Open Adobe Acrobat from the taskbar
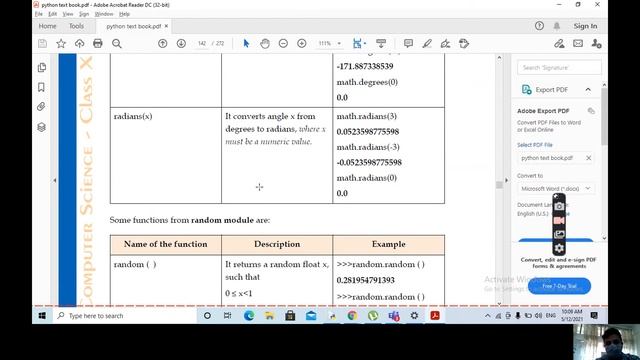Image resolution: width=640 pixels, height=360 pixels. pos(435,316)
